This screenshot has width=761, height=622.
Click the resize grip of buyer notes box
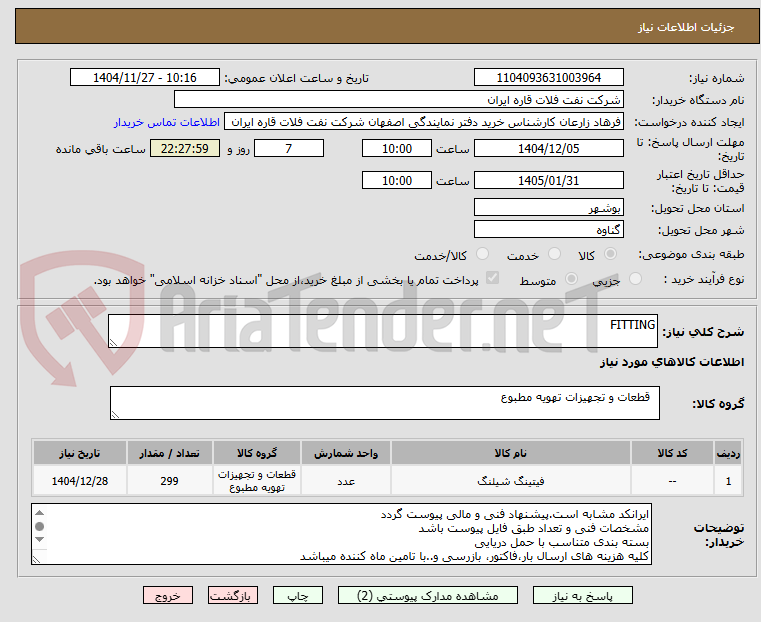(x=36, y=559)
